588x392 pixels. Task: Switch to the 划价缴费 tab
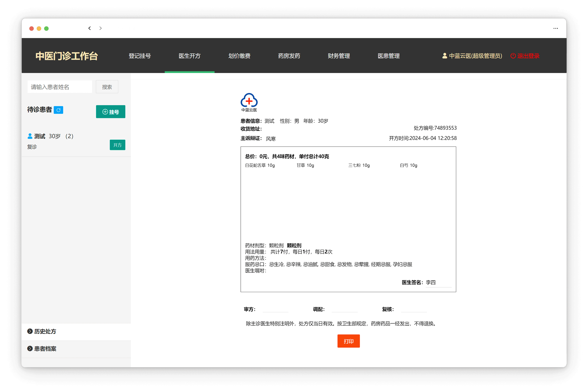[x=239, y=56]
